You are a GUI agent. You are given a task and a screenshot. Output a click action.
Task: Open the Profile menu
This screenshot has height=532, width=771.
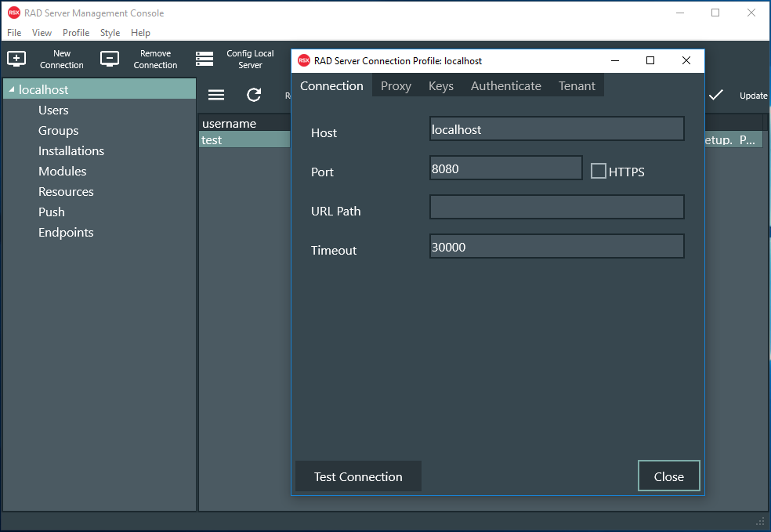[x=76, y=32]
